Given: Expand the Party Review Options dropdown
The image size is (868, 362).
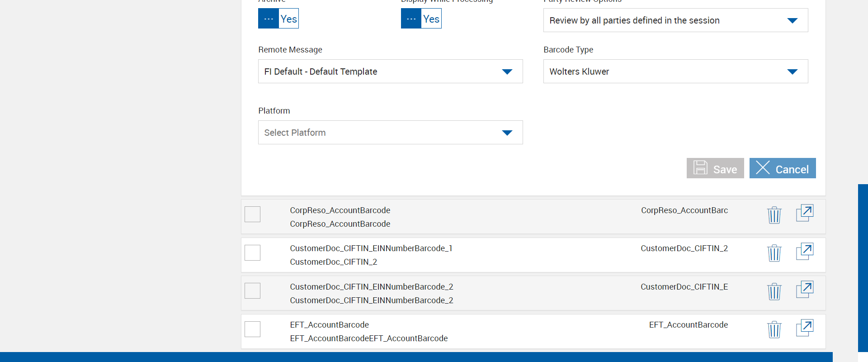Looking at the screenshot, I should [675, 20].
